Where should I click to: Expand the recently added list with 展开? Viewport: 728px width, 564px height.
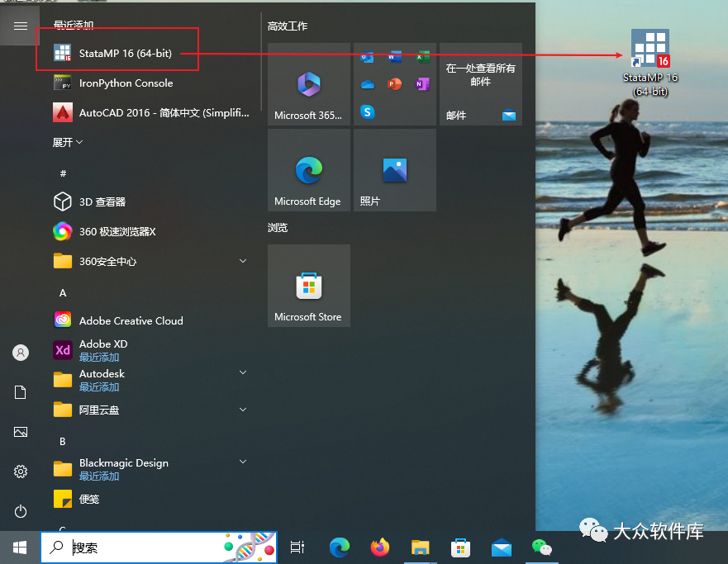point(67,142)
